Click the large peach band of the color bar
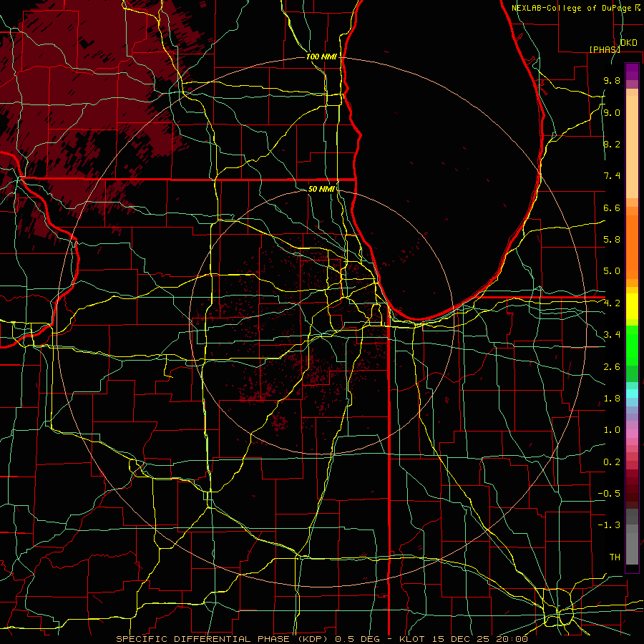This screenshot has height=644, width=644. 632,147
